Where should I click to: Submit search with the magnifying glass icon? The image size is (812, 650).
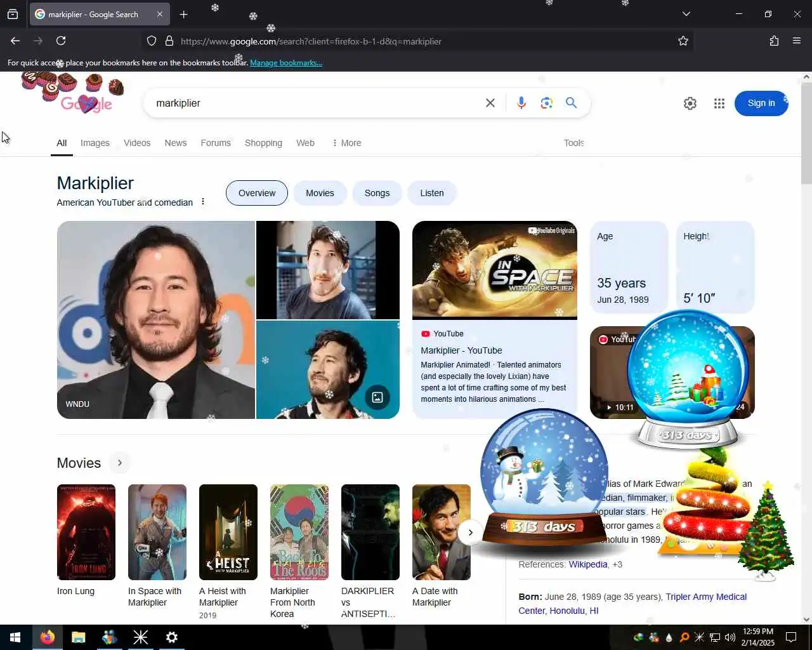(x=572, y=103)
